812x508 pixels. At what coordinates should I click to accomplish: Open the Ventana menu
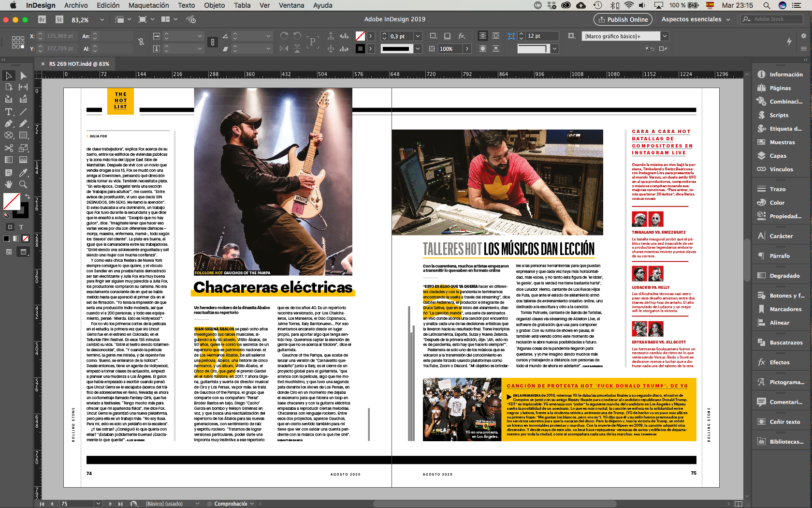pos(291,5)
